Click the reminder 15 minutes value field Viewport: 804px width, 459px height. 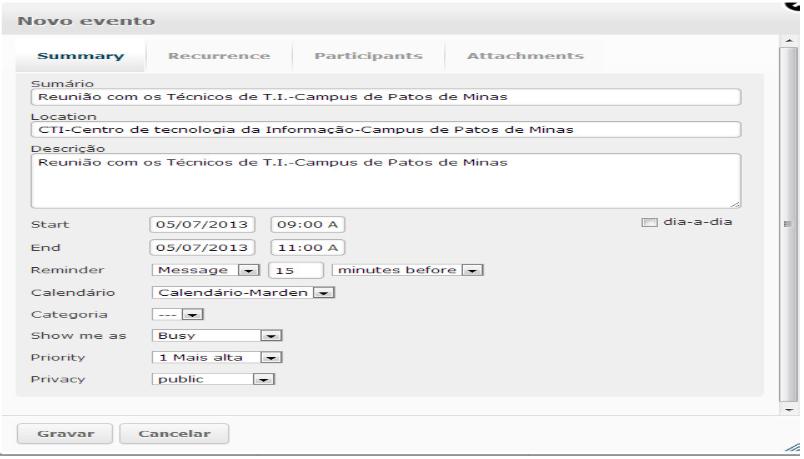(295, 270)
